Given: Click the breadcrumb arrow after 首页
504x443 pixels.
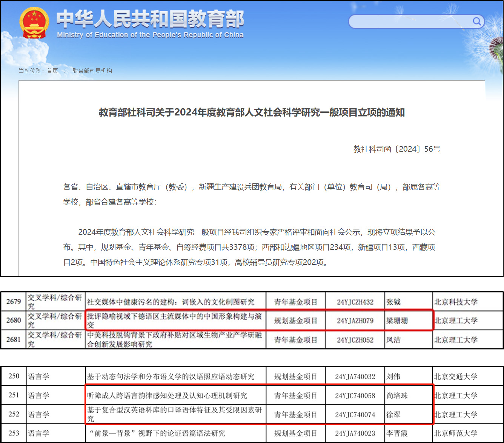Looking at the screenshot, I should 65,71.
